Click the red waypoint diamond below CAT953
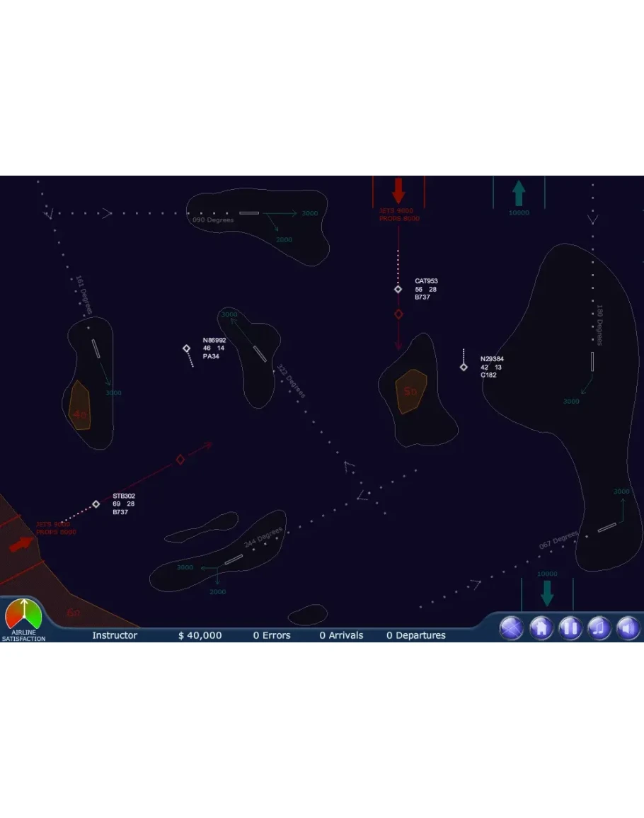This screenshot has height=818, width=644. [x=398, y=314]
